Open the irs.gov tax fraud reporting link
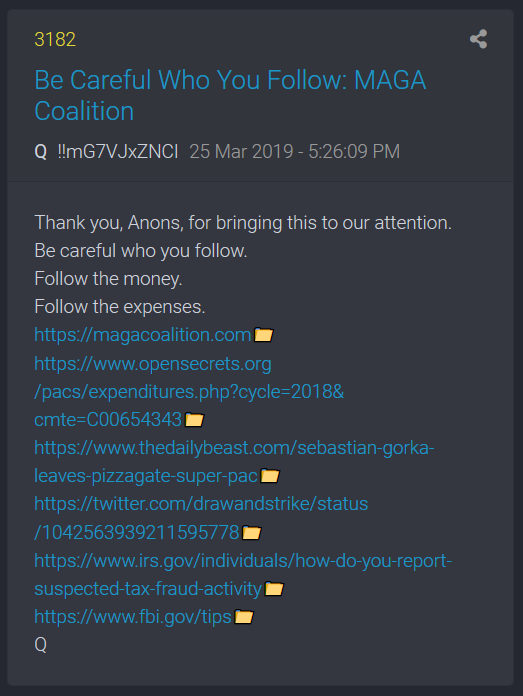The width and height of the screenshot is (523, 696). coord(243,574)
